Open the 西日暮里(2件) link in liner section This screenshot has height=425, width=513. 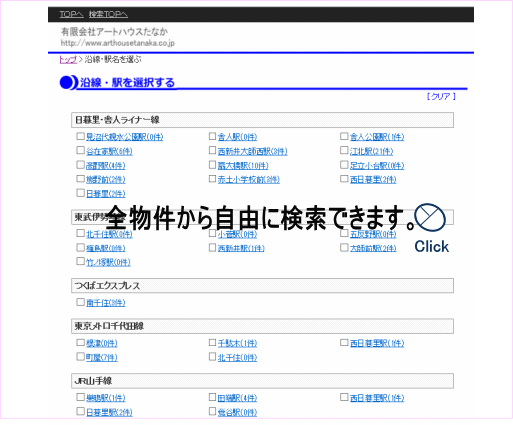click(x=373, y=180)
